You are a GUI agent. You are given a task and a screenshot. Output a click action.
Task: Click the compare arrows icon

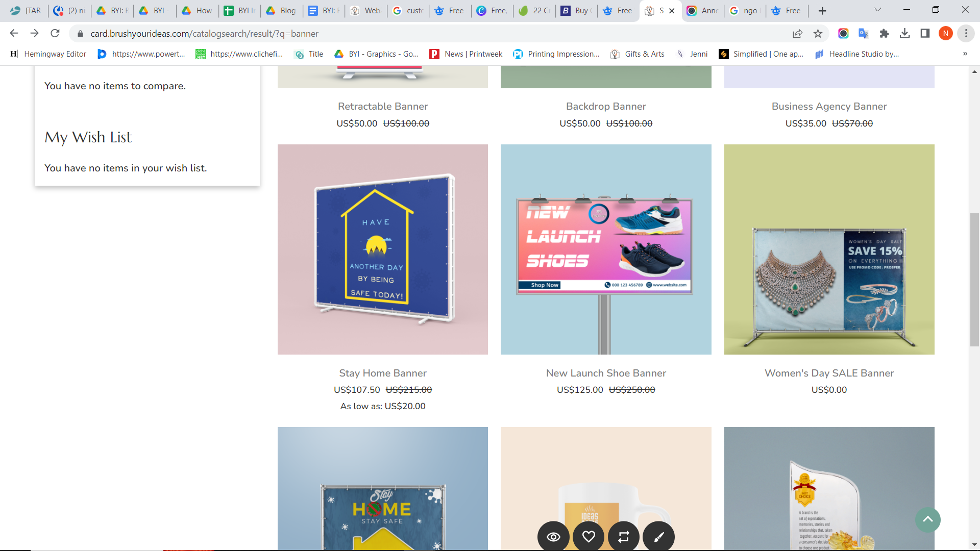(x=624, y=536)
